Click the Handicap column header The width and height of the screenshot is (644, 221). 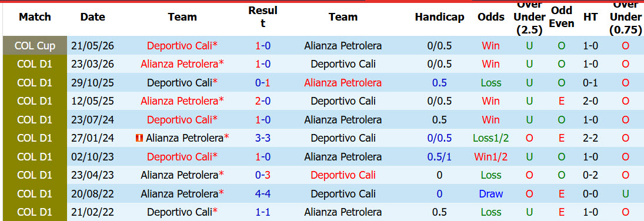tap(439, 17)
